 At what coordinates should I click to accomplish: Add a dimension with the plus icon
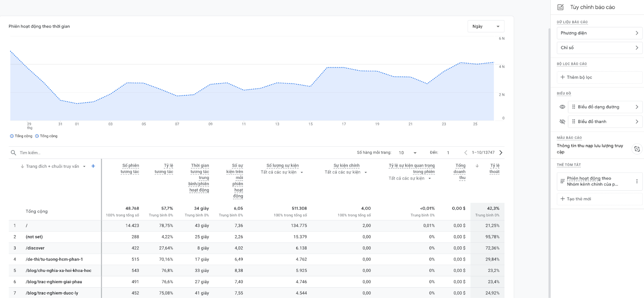93,166
